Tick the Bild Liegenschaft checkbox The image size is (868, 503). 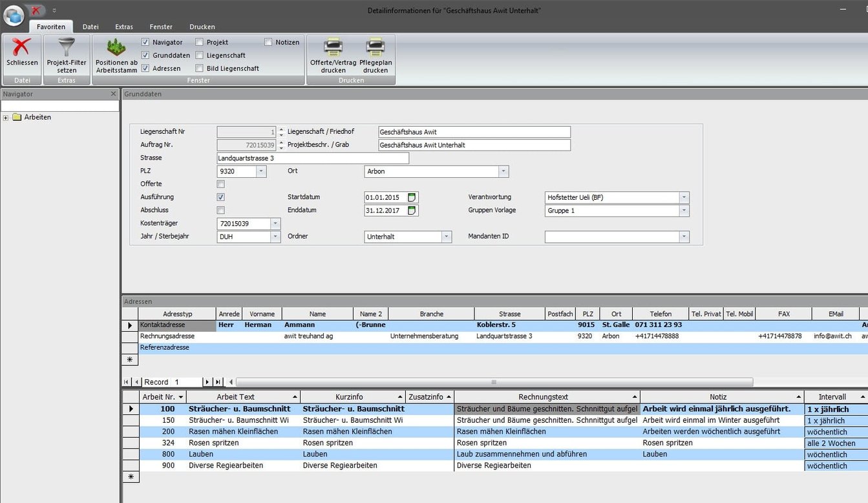(200, 68)
